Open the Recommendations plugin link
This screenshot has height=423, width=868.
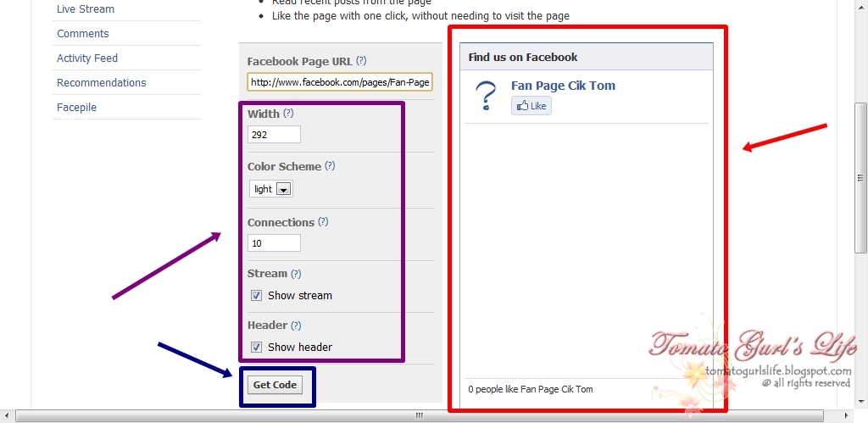click(102, 82)
